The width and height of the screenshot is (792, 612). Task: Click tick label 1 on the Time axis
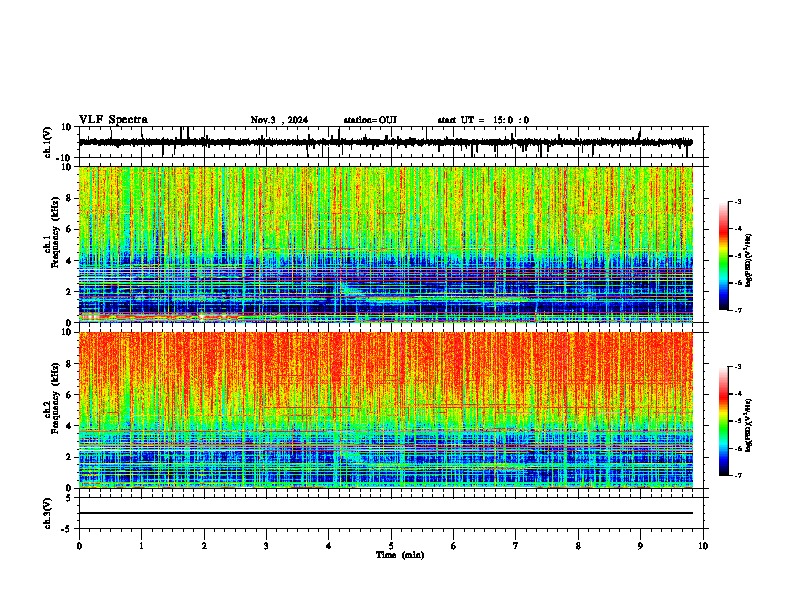point(141,546)
